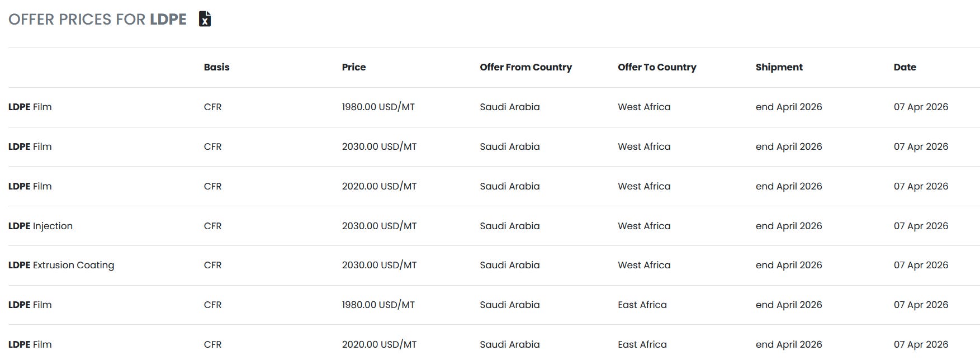This screenshot has height=360, width=980.
Task: Open the second LDPE Film row link
Action: point(30,146)
